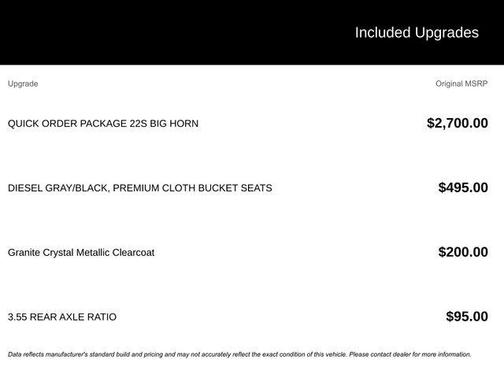Click the DIESEL GRAY/BLACK color text
504x378 pixels.
pyautogui.click(x=58, y=188)
